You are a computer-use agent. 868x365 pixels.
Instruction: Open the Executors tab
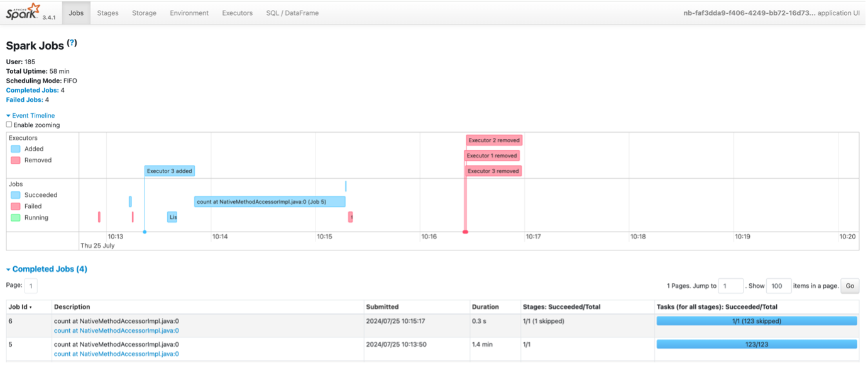point(238,13)
